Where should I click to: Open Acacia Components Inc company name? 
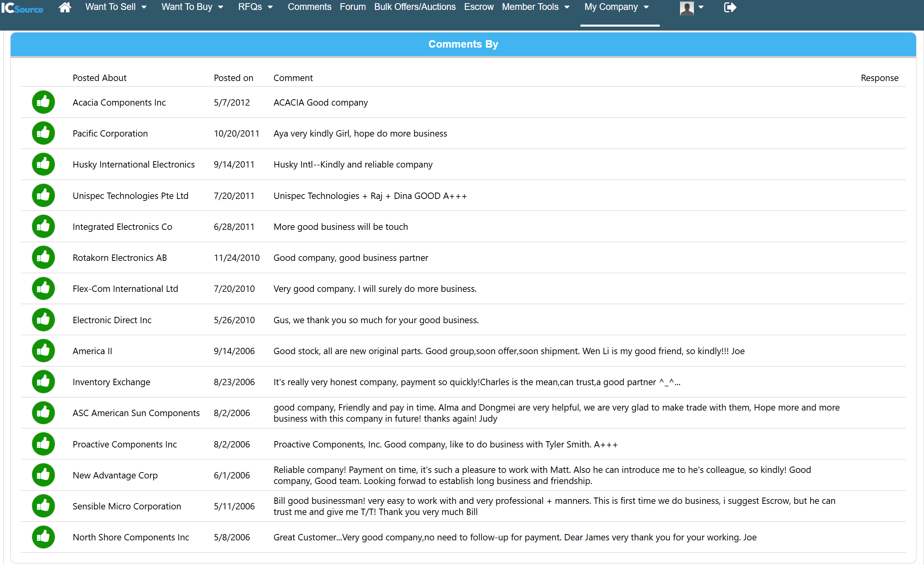(119, 102)
